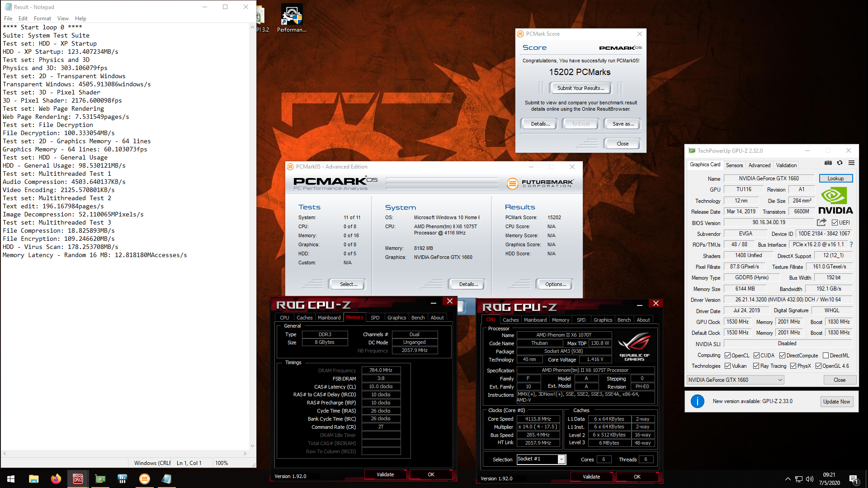
Task: Click the network tray icon
Action: [x=799, y=479]
